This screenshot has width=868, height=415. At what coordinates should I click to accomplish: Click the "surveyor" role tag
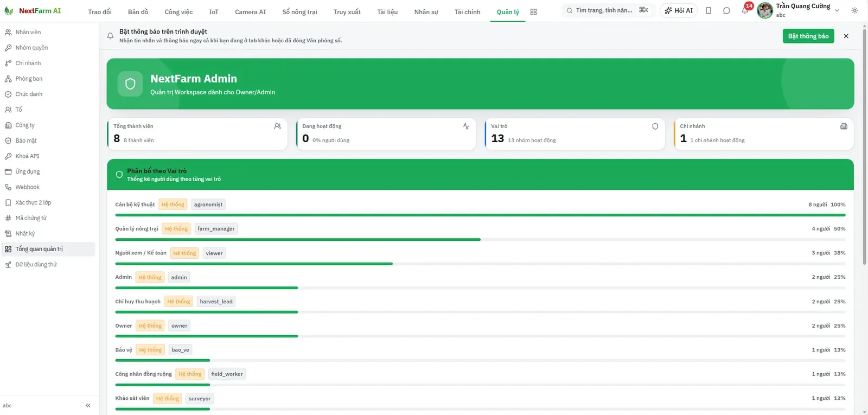coord(200,399)
